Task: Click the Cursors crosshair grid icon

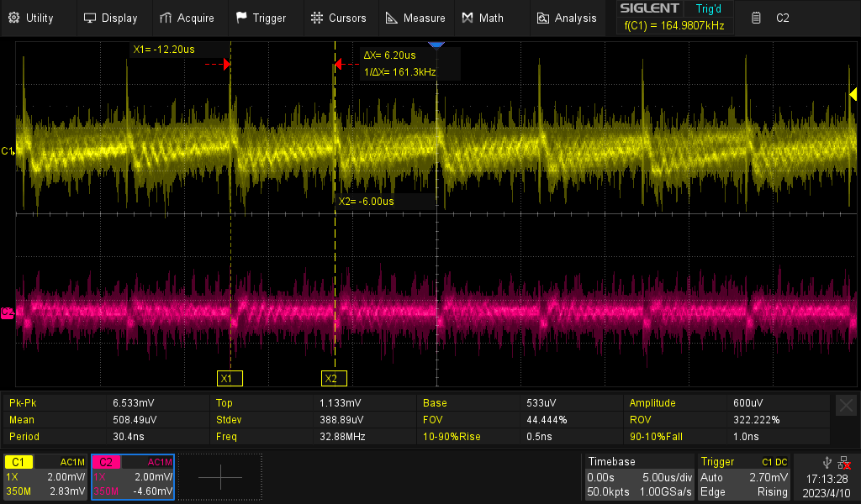Action: click(x=317, y=18)
